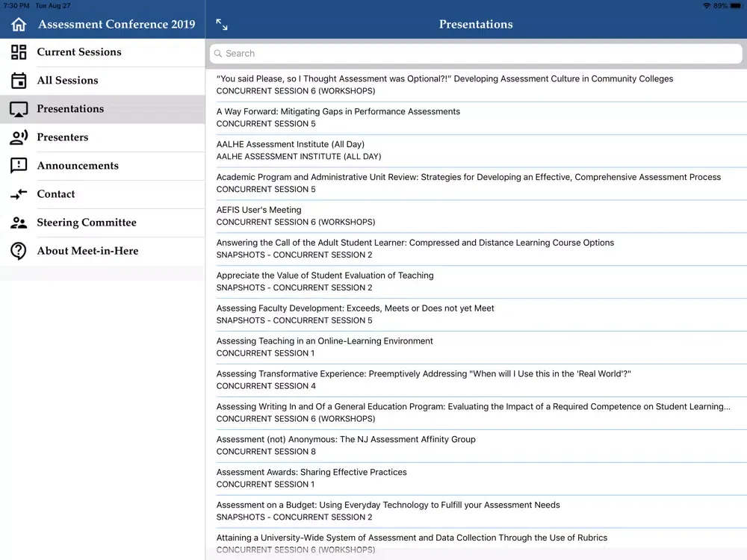The image size is (747, 560).
Task: Click the Presentations screen icon
Action: (19, 109)
